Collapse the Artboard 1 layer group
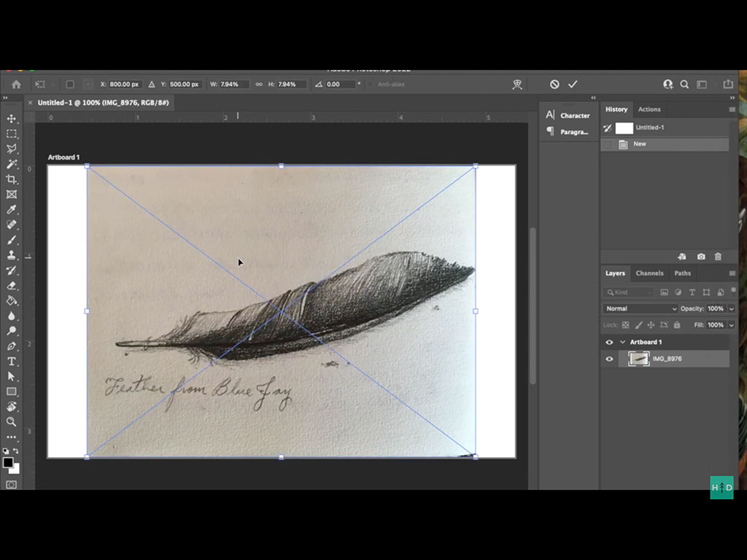This screenshot has height=560, width=747. 622,342
